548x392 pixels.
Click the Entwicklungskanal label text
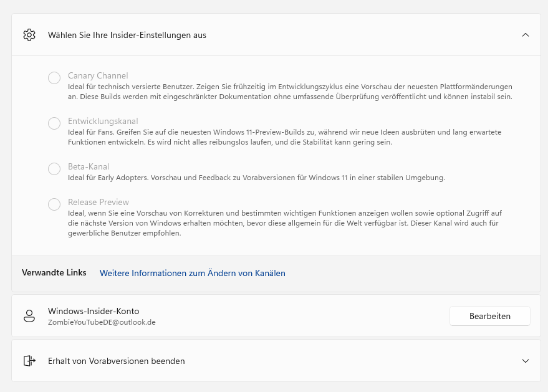103,122
